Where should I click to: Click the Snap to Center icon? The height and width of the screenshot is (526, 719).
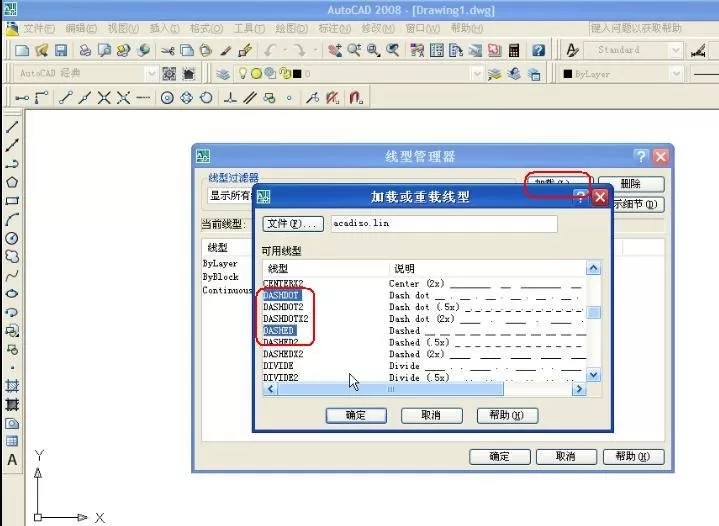coord(167,98)
